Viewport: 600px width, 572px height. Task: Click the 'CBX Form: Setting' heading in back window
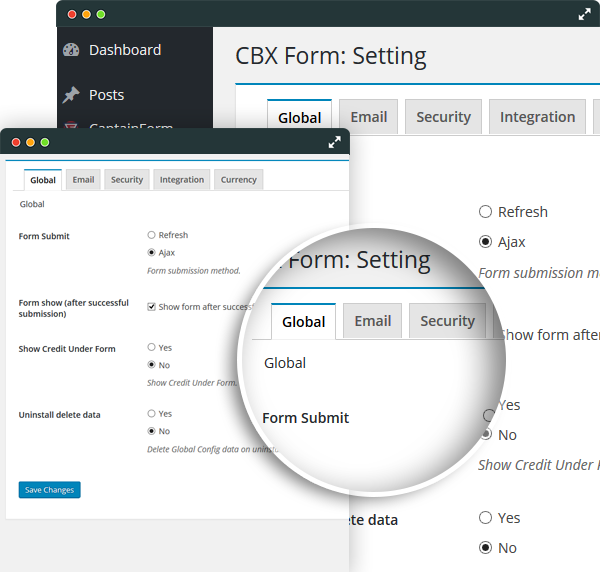331,56
